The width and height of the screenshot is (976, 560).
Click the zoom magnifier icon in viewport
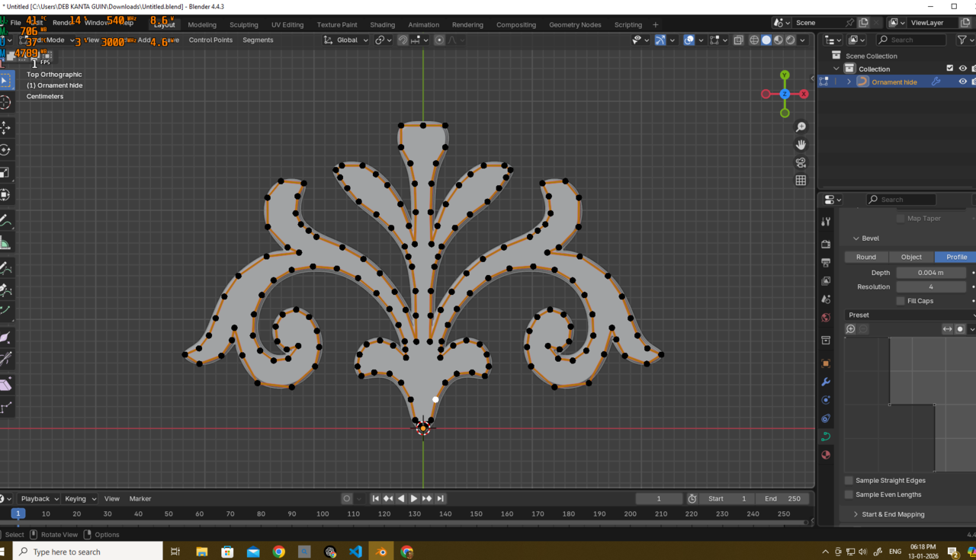pyautogui.click(x=801, y=126)
